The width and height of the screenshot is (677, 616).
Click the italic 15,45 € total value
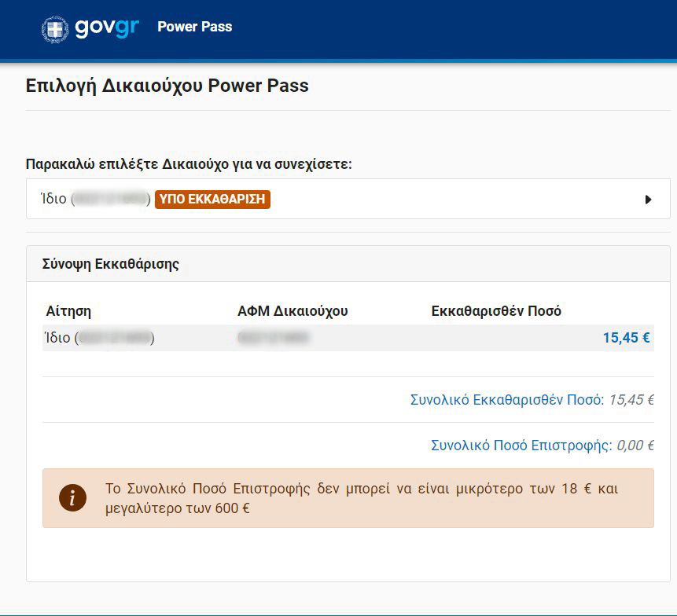pyautogui.click(x=631, y=400)
